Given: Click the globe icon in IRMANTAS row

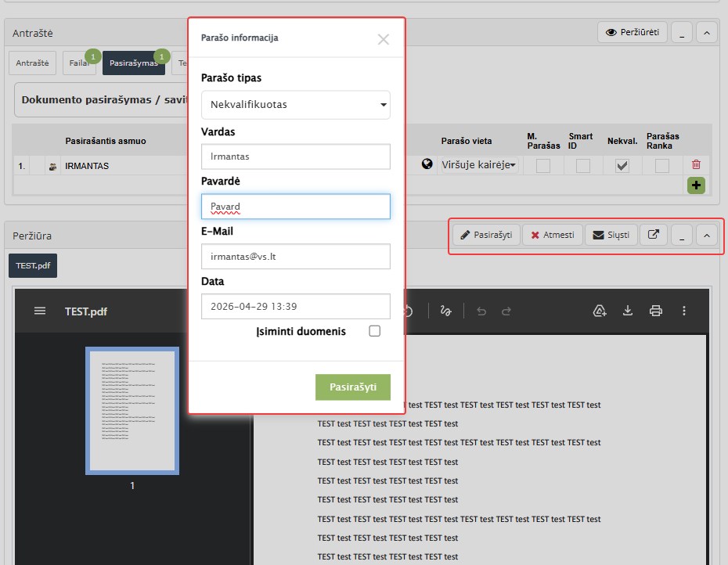Looking at the screenshot, I should pyautogui.click(x=427, y=164).
